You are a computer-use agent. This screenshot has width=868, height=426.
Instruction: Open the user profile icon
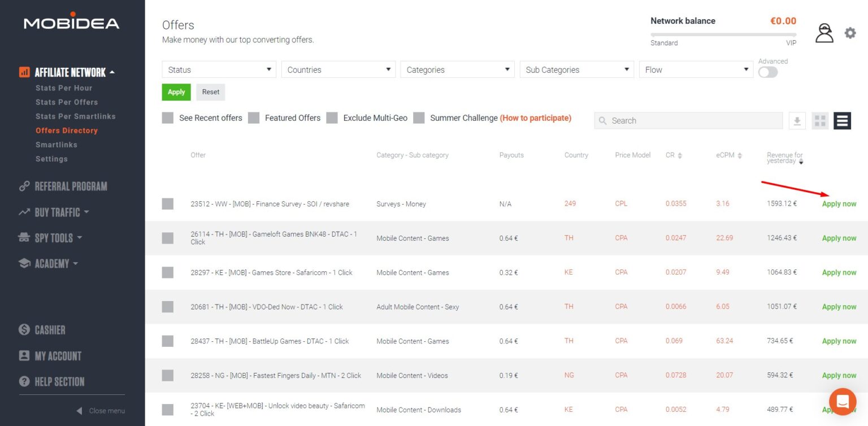(x=824, y=33)
